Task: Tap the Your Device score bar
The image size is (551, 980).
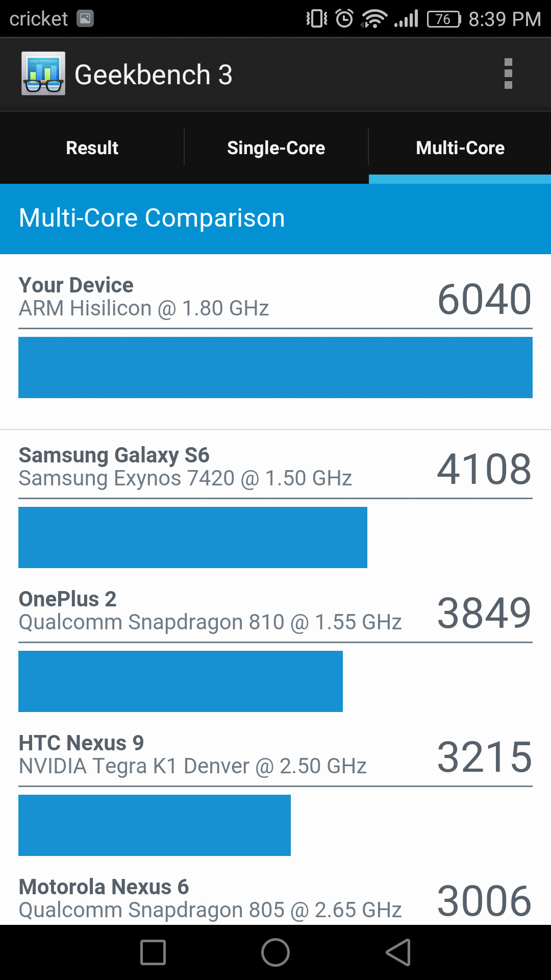Action: click(x=275, y=367)
